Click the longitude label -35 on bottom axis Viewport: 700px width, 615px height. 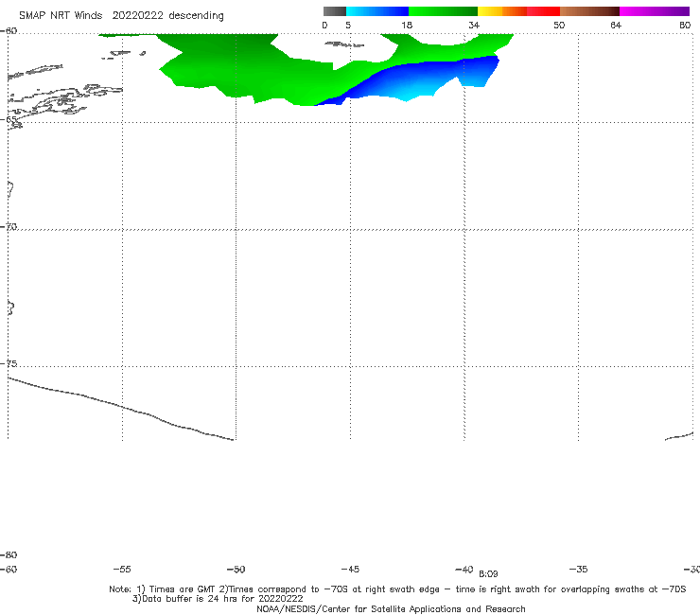coord(579,569)
